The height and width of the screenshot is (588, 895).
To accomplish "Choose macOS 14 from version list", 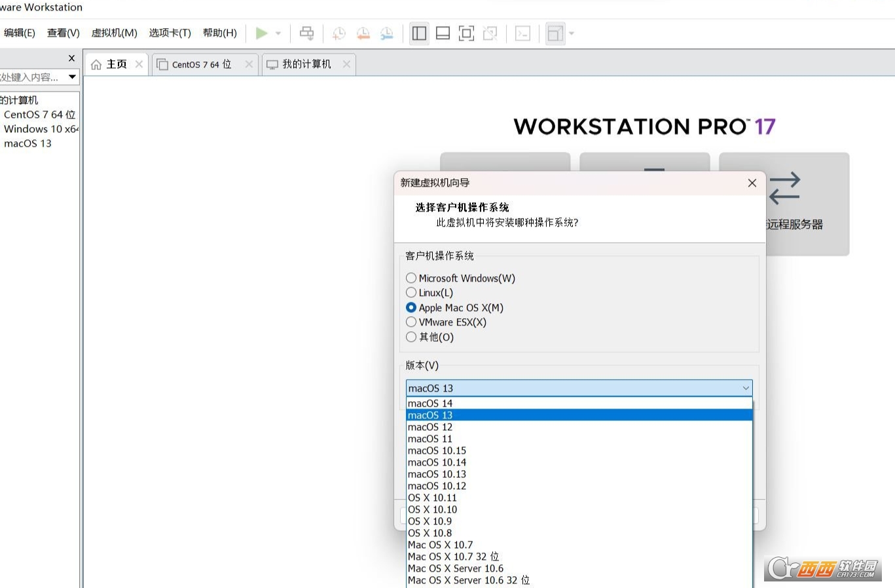I will coord(579,403).
